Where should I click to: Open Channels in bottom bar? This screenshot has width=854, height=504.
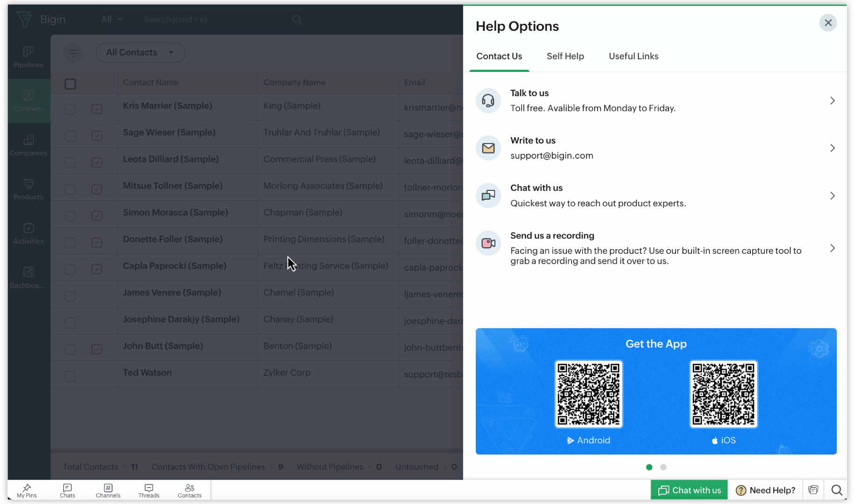pyautogui.click(x=108, y=490)
